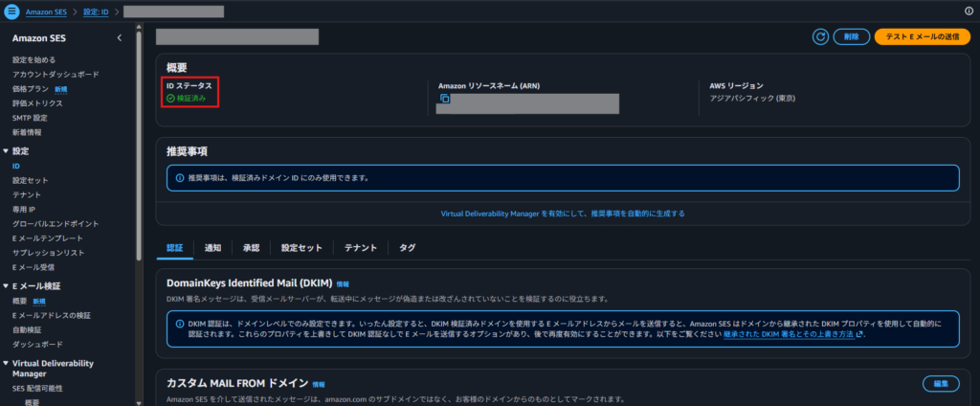Open SMTP 設定 in sidebar
The width and height of the screenshot is (980, 406).
click(x=30, y=118)
